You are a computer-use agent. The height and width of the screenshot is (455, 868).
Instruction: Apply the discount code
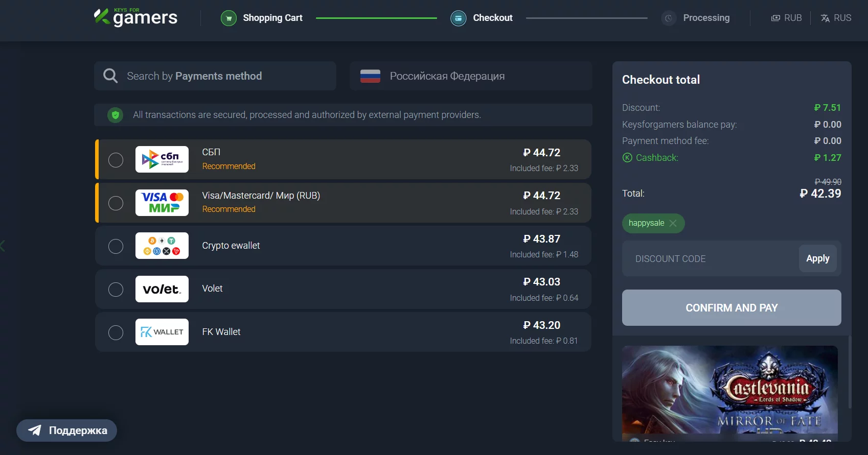(817, 258)
